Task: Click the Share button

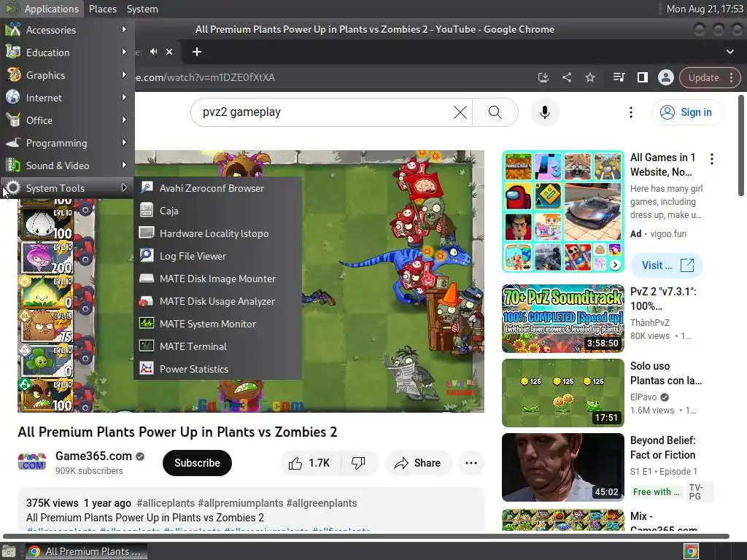Action: tap(418, 463)
